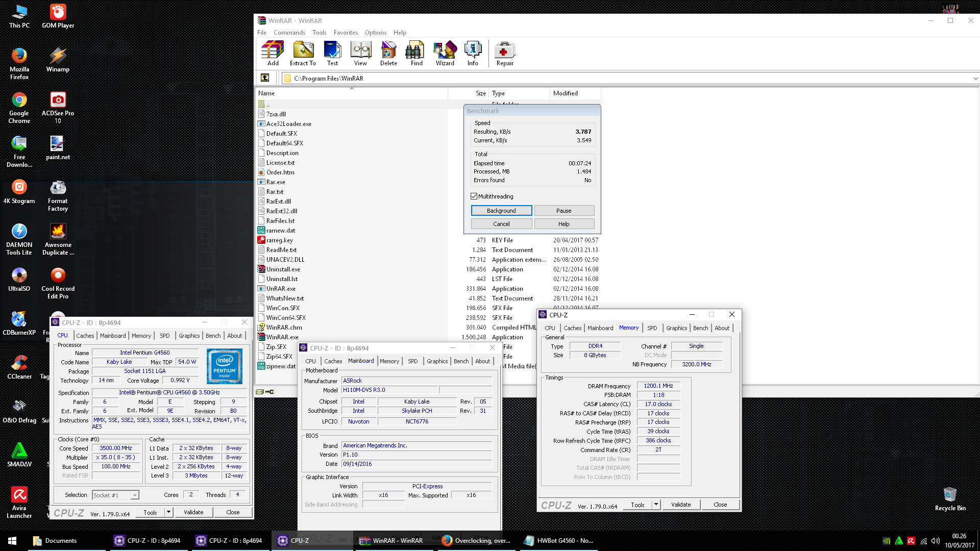The image size is (980, 551).
Task: Open the Windows Start button
Action: tap(12, 541)
